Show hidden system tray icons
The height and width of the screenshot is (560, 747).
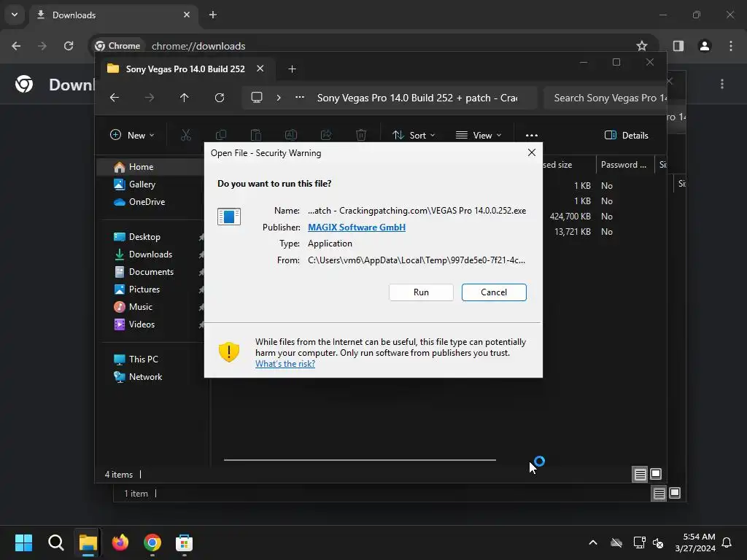click(x=593, y=542)
